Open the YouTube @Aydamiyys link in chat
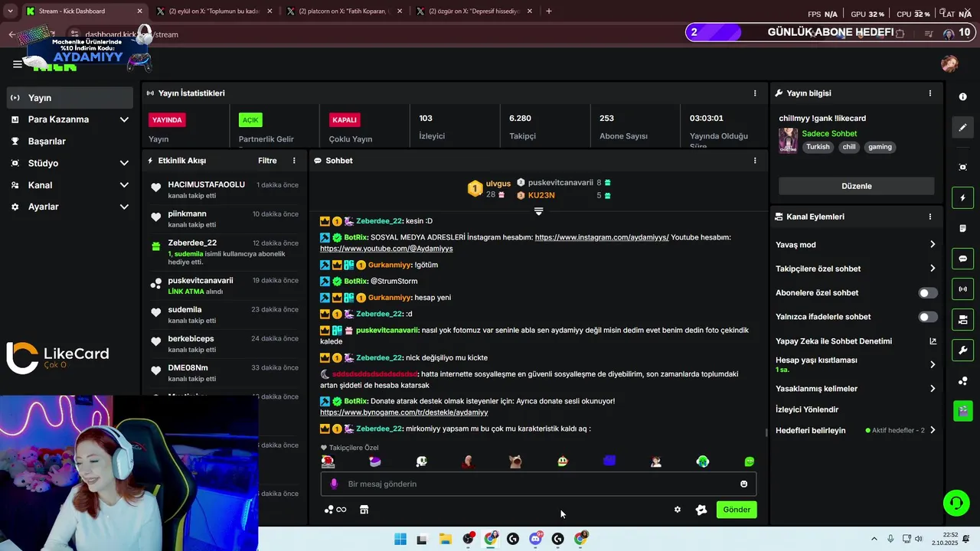The height and width of the screenshot is (551, 980). click(387, 249)
